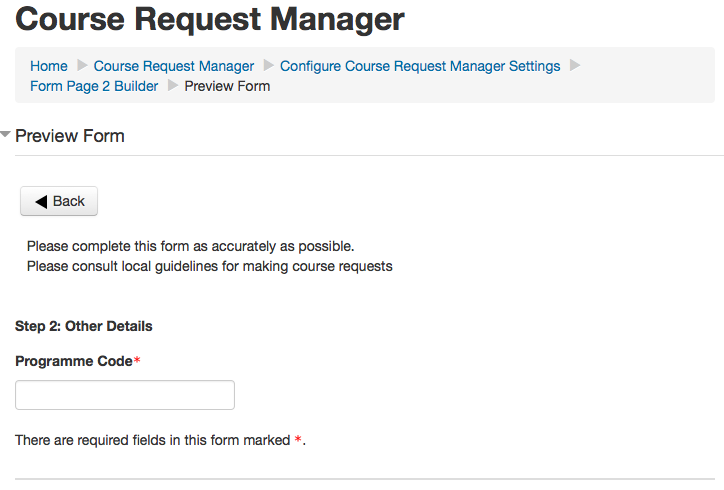Open Course Request Manager breadcrumb link
724x490 pixels.
click(173, 66)
